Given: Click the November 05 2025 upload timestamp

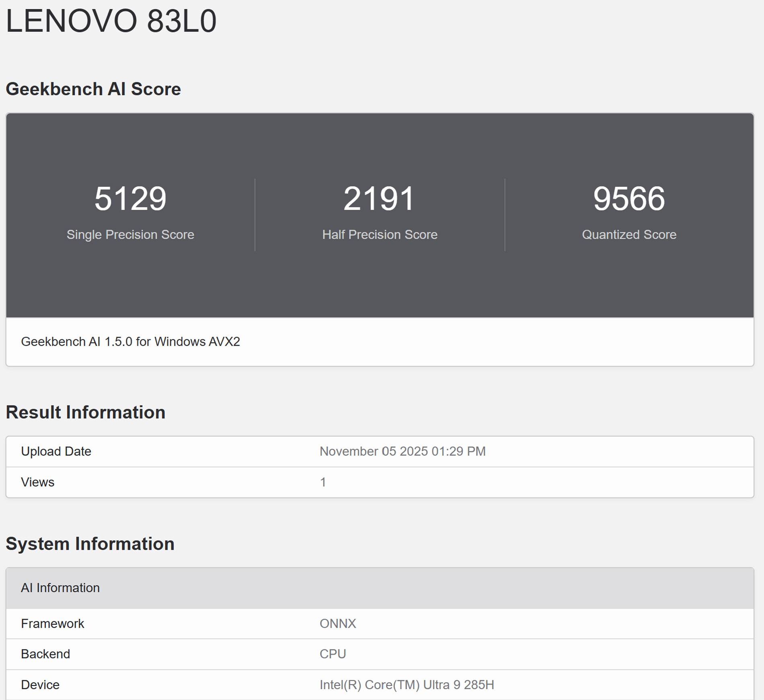Looking at the screenshot, I should click(x=403, y=451).
